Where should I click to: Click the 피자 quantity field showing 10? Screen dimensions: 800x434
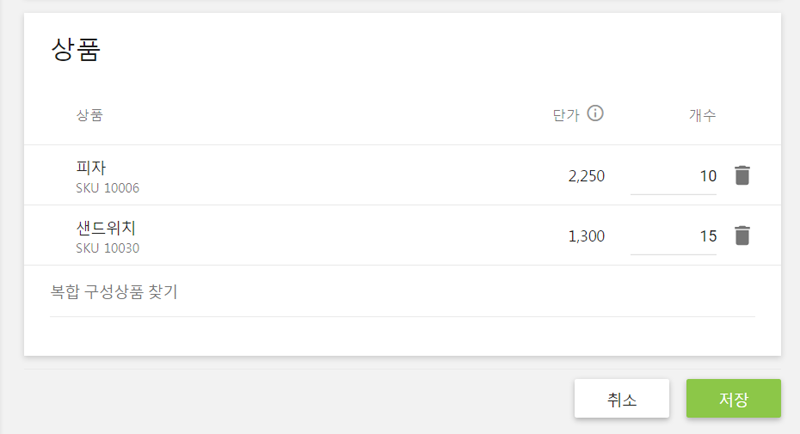(673, 176)
